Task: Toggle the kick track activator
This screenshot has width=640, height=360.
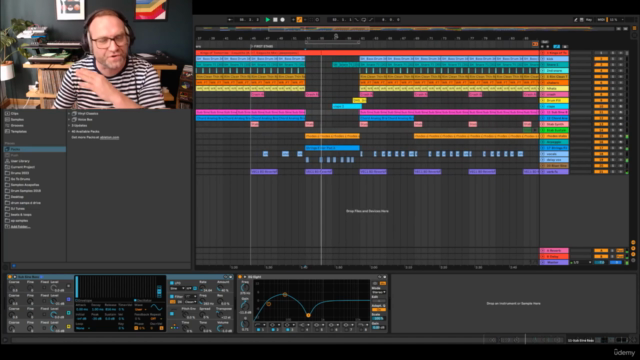Action: point(601,59)
